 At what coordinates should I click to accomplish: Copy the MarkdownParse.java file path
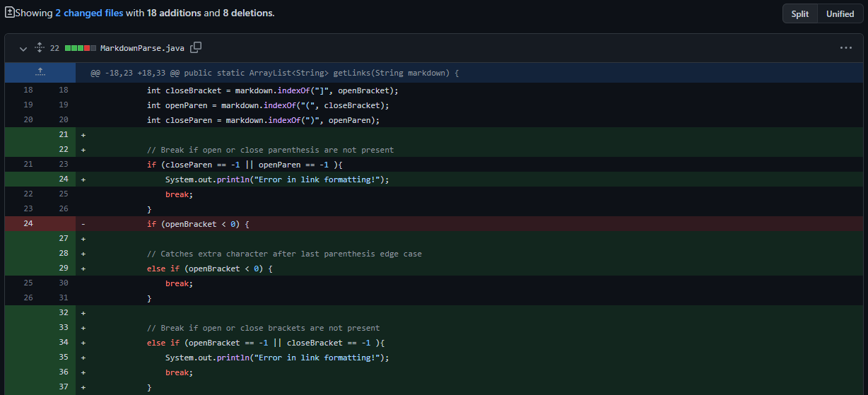tap(196, 47)
